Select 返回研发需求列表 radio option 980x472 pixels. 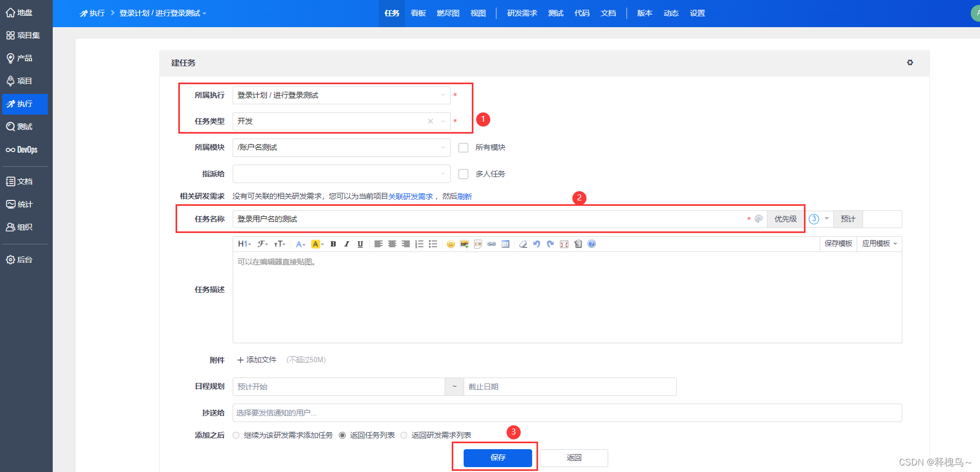[404, 435]
